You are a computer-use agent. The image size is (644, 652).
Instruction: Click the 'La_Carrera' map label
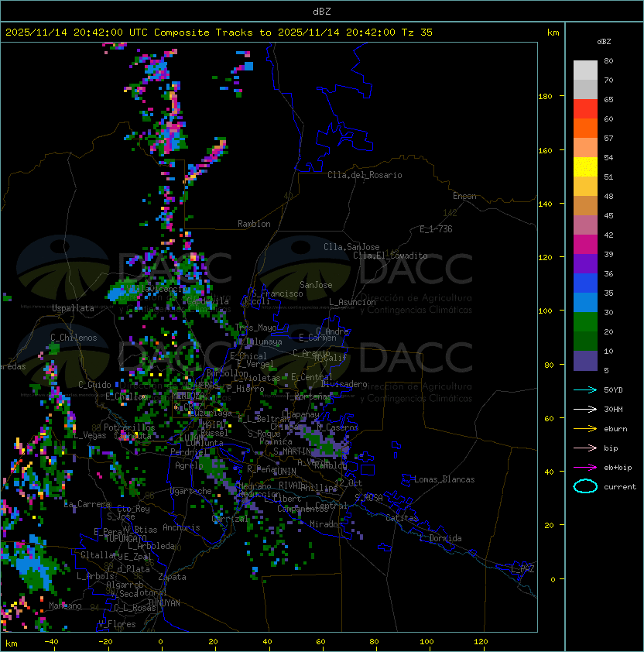[x=87, y=504]
